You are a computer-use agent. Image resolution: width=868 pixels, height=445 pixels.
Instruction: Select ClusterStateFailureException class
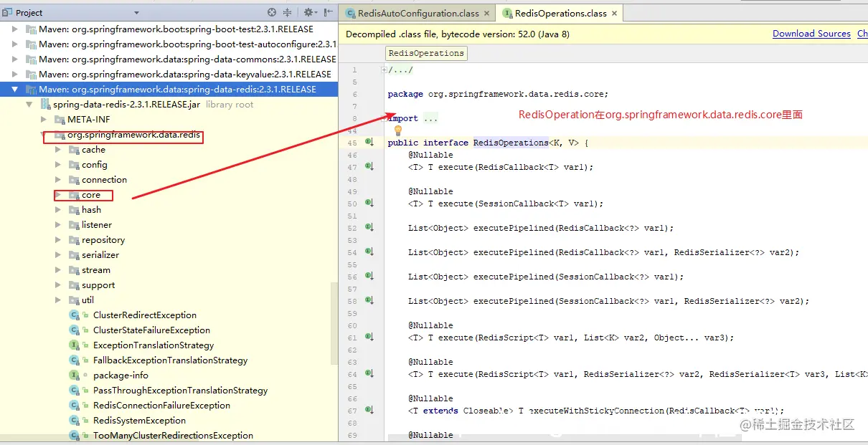click(x=151, y=330)
